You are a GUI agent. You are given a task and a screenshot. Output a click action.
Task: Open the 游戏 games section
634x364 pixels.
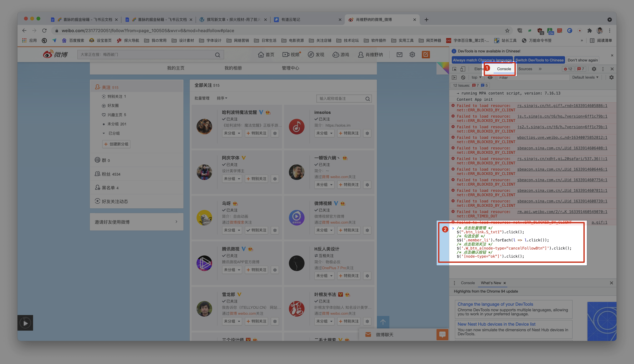(x=341, y=54)
